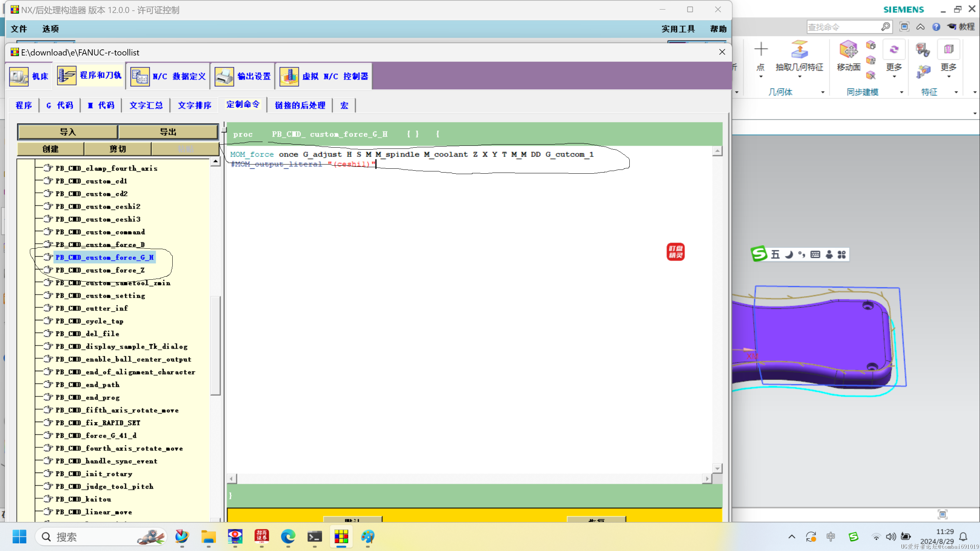Click the Sogou input method S icon
This screenshot has width=980, height=551.
758,254
